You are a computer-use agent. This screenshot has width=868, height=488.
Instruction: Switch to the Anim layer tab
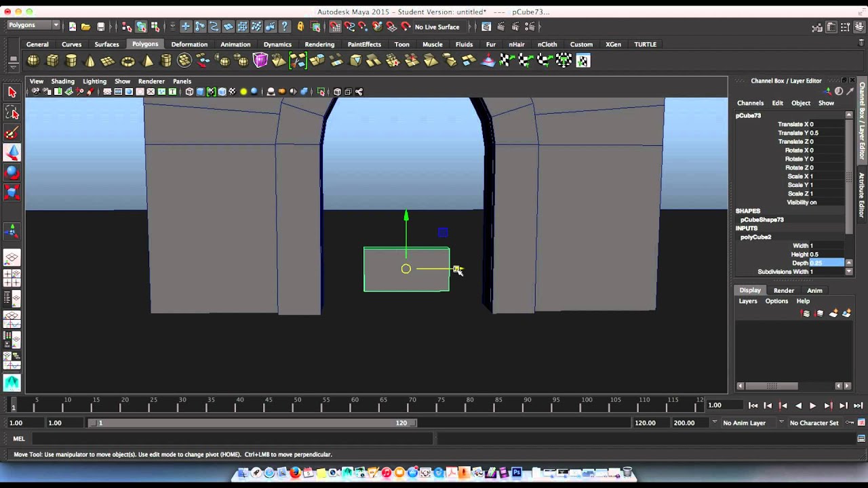(814, 290)
